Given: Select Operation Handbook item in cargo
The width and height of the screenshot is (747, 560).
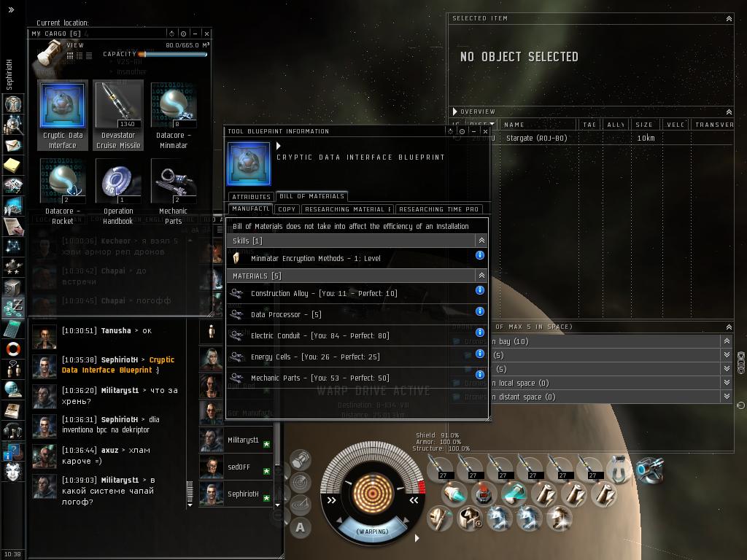Looking at the screenshot, I should coord(118,192).
